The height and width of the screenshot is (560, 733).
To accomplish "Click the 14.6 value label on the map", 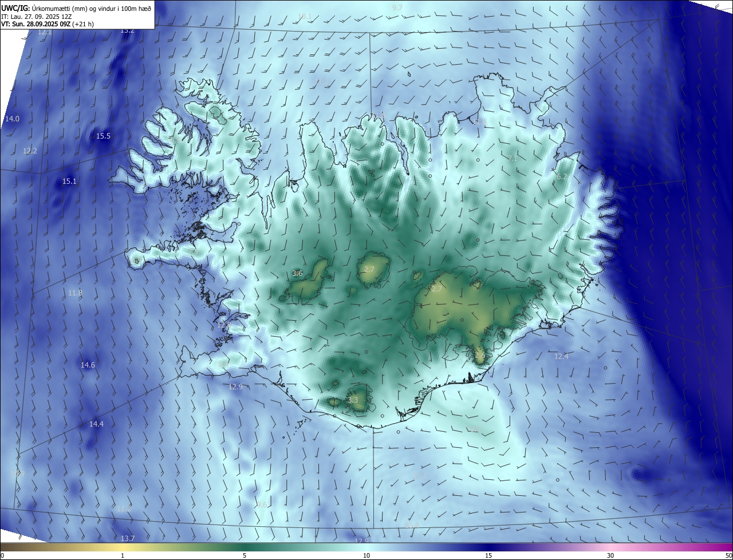I will [x=88, y=365].
